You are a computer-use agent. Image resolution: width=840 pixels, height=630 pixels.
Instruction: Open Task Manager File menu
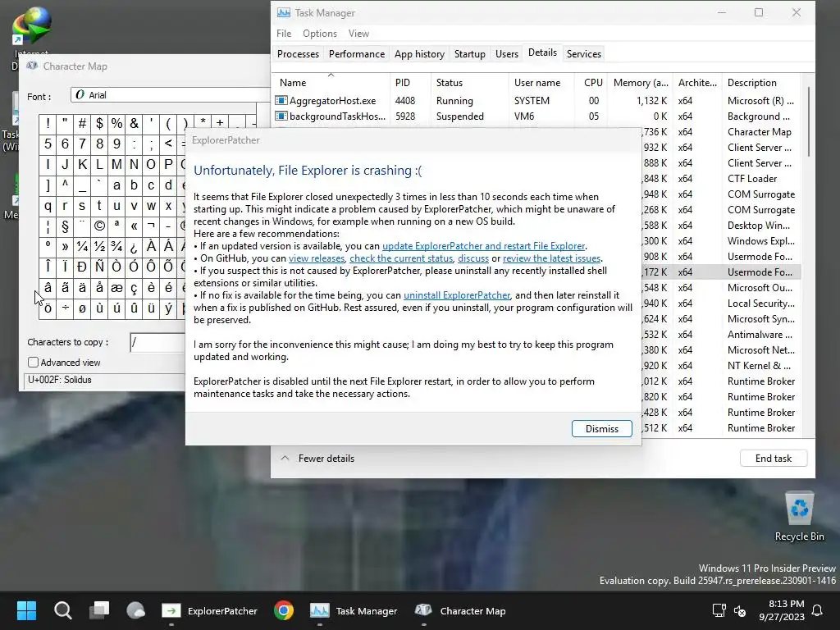[284, 33]
